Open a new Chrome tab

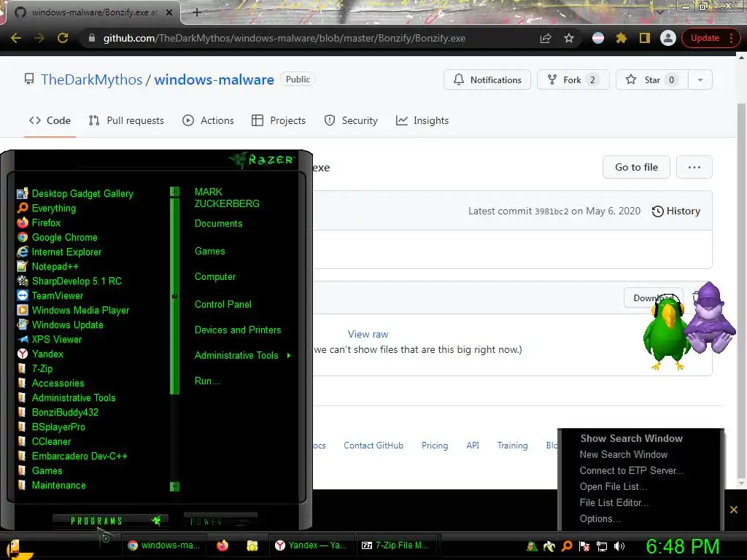[x=197, y=12]
